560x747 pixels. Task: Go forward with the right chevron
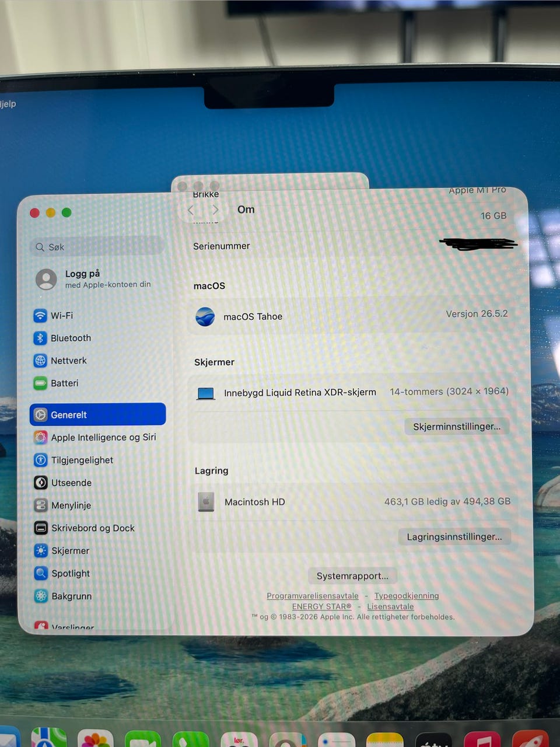pyautogui.click(x=215, y=210)
